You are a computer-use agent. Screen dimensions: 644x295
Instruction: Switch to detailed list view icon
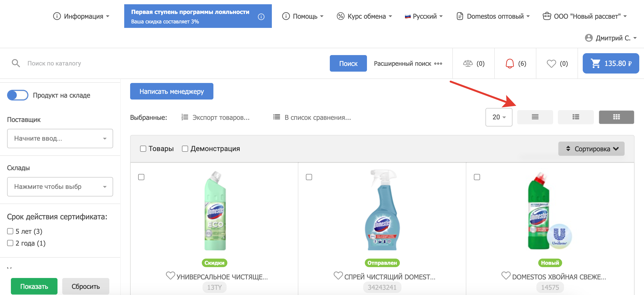(x=575, y=117)
